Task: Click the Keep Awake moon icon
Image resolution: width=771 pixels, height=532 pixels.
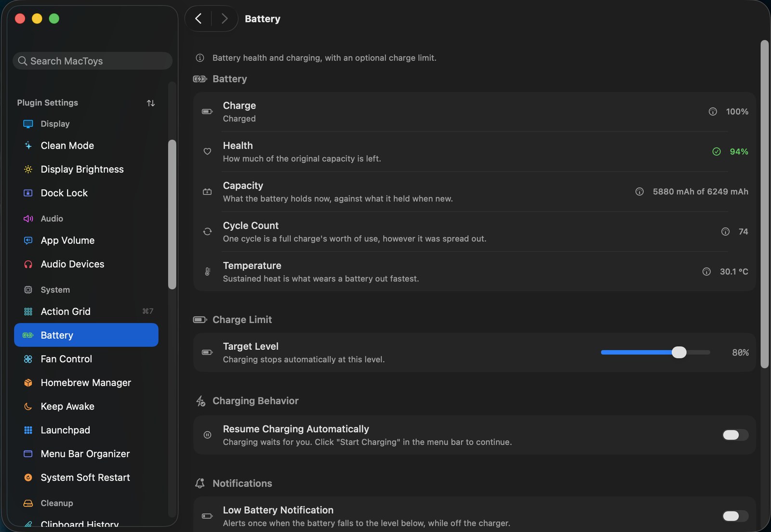Action: (28, 406)
